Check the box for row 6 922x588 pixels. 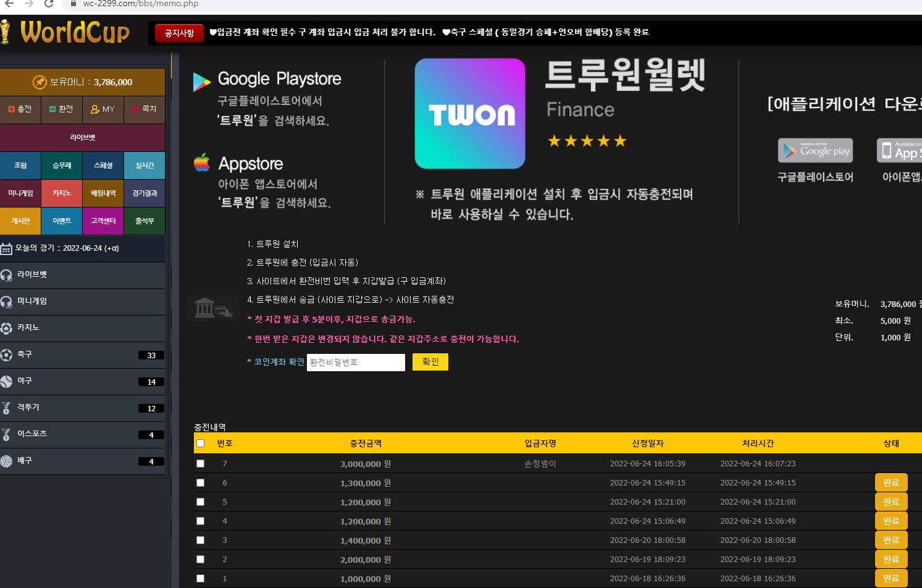(200, 482)
